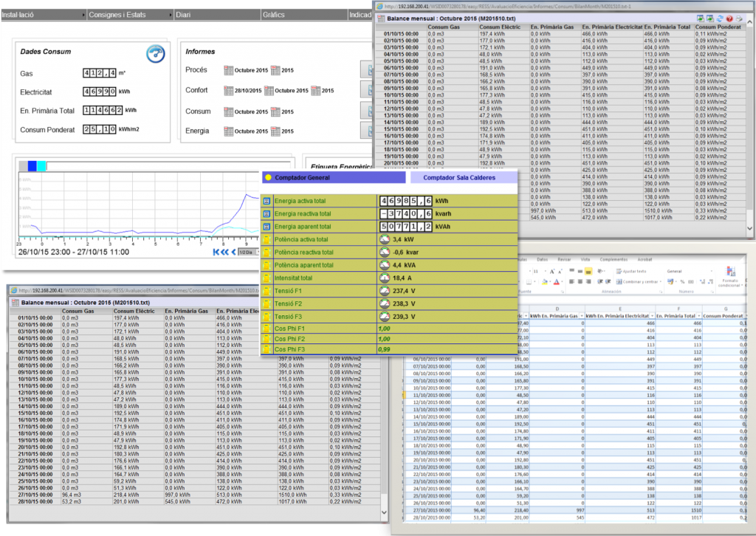Jump chart to first period
Viewport: 756px width, 536px height.
tap(216, 252)
